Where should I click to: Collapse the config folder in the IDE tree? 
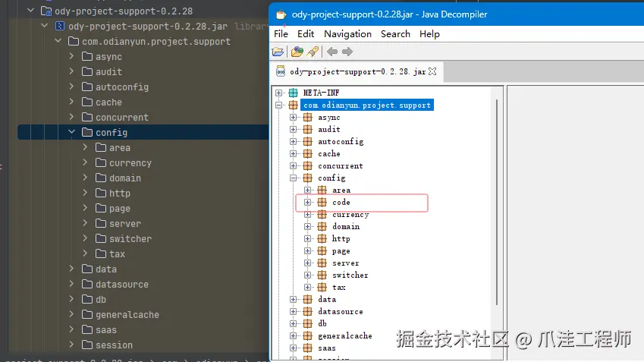pyautogui.click(x=72, y=133)
